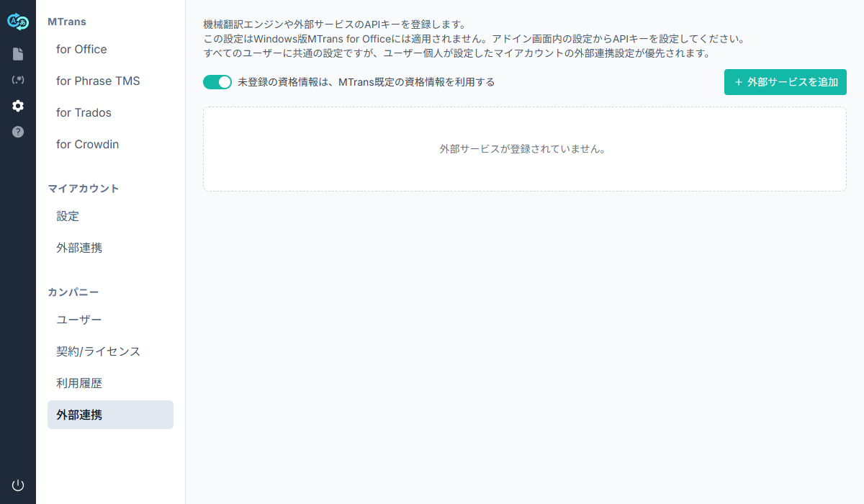Click the Windows版MTrans for Office note line

pyautogui.click(x=474, y=39)
